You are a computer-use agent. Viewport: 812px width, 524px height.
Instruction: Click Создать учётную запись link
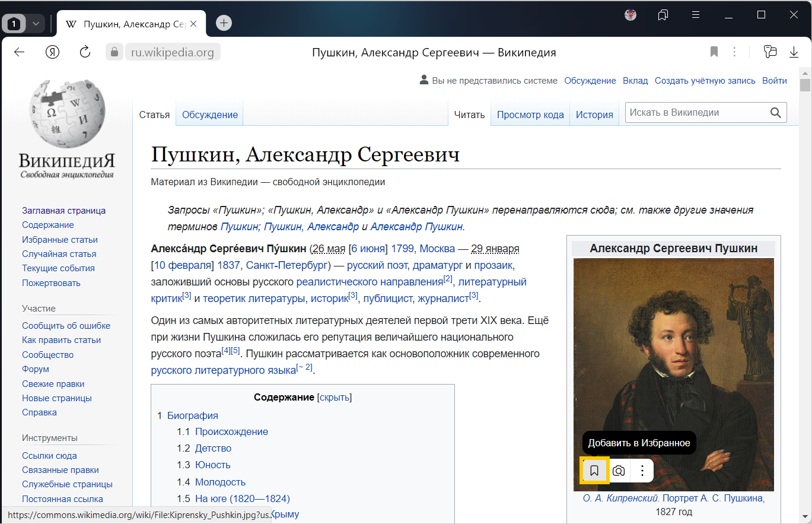(x=705, y=81)
